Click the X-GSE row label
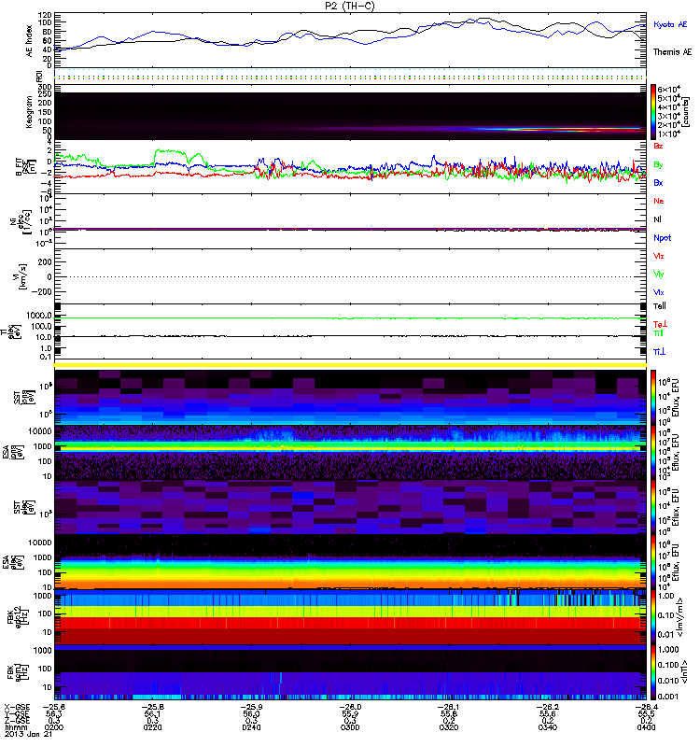The image size is (700, 747). click(17, 707)
